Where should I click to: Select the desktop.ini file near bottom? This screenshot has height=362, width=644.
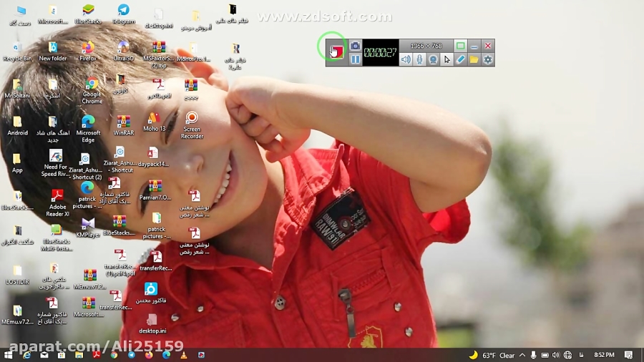click(152, 323)
